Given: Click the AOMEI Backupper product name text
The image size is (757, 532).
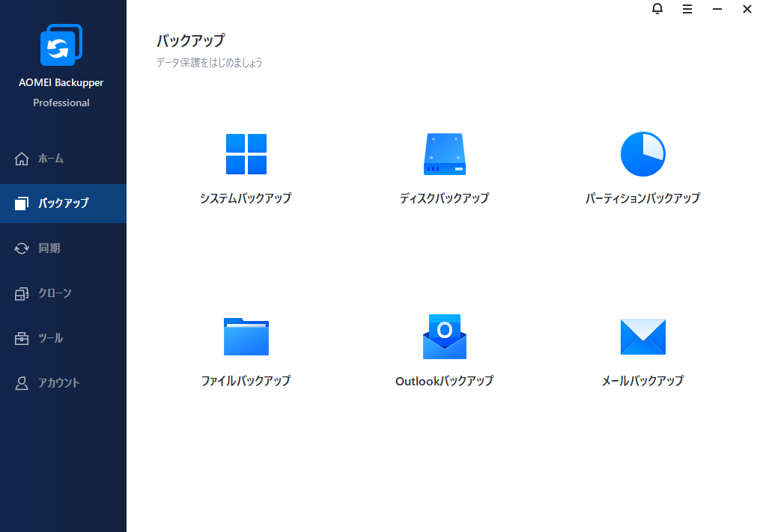Looking at the screenshot, I should click(x=61, y=82).
